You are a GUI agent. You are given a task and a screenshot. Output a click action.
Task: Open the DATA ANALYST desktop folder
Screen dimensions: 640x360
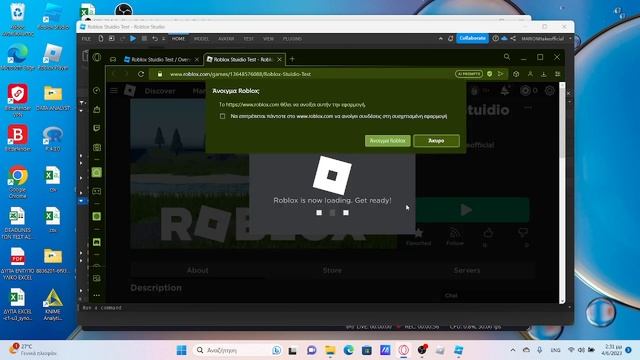pyautogui.click(x=53, y=98)
